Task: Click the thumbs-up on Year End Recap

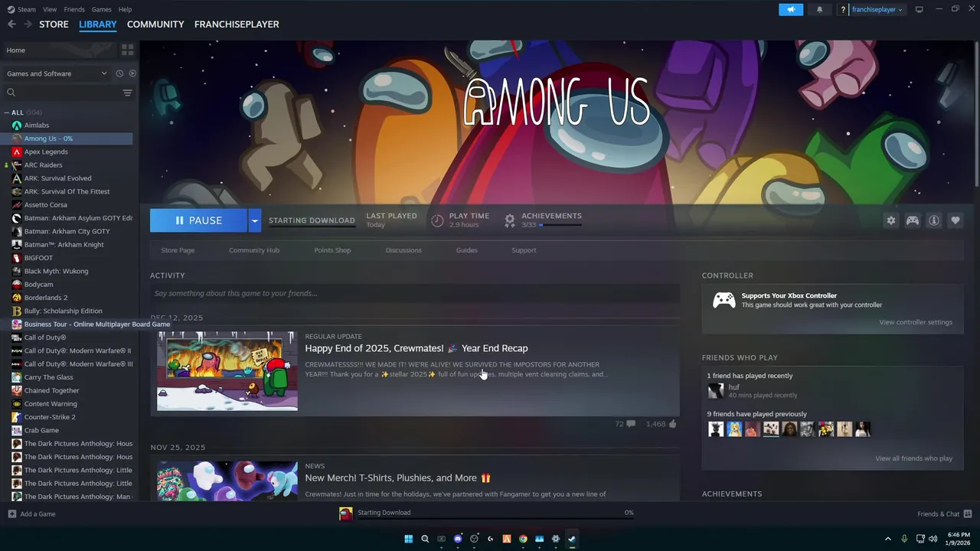Action: click(x=672, y=424)
